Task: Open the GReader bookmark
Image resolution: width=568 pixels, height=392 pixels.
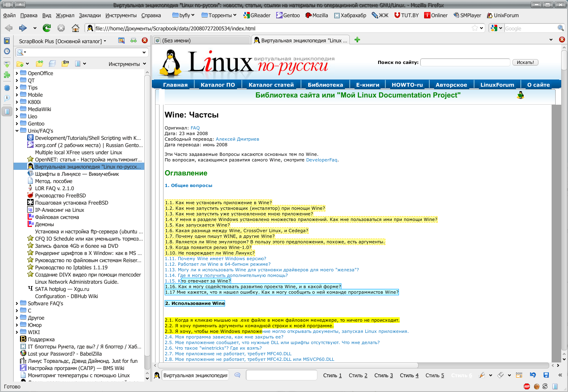Action: 257,15
